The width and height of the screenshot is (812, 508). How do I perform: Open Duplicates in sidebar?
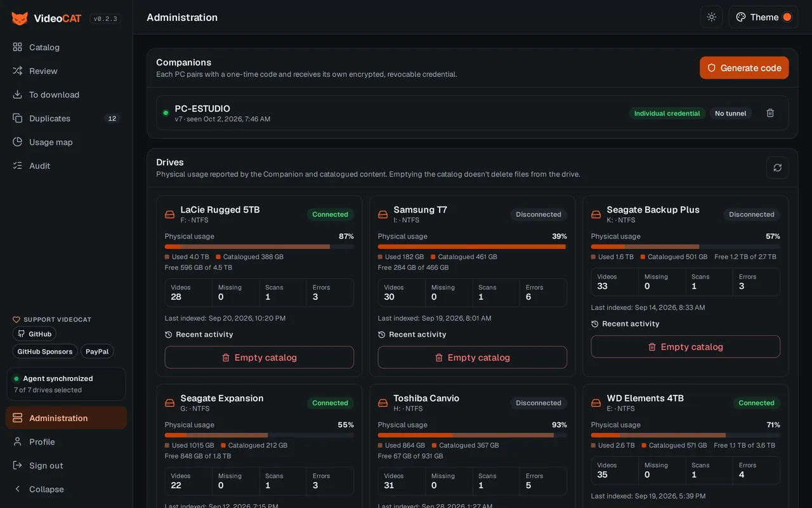click(x=66, y=118)
